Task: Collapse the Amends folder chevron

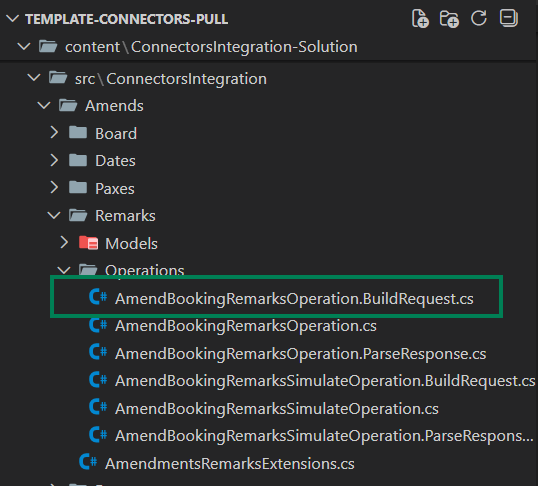Action: click(44, 105)
